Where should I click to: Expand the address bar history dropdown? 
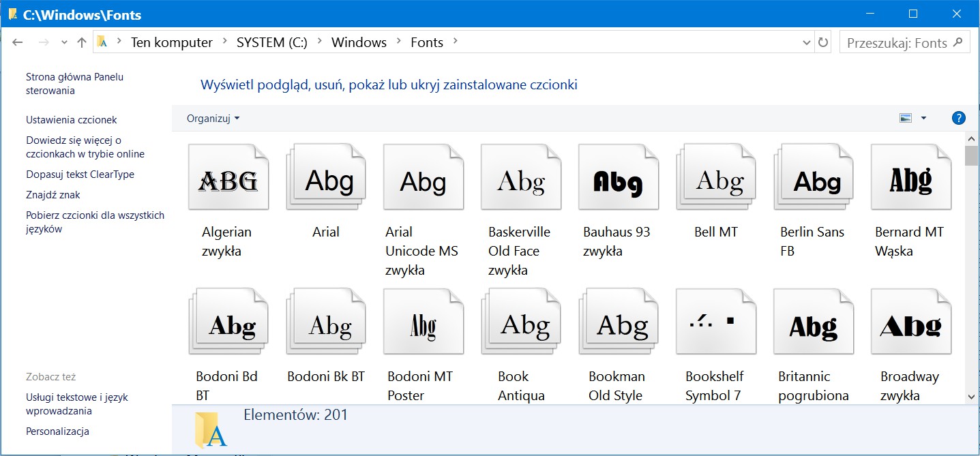tap(807, 42)
